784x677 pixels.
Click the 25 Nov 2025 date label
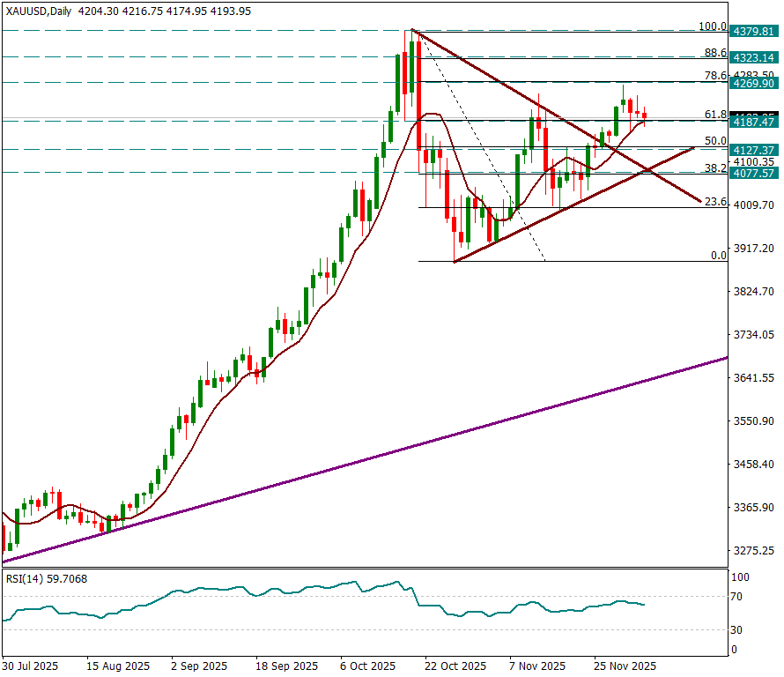625,666
